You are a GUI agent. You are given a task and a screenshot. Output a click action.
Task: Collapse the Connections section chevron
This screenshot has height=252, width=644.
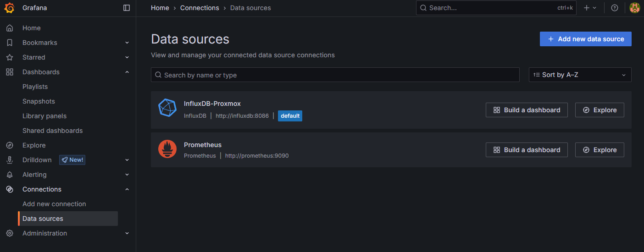pyautogui.click(x=127, y=189)
